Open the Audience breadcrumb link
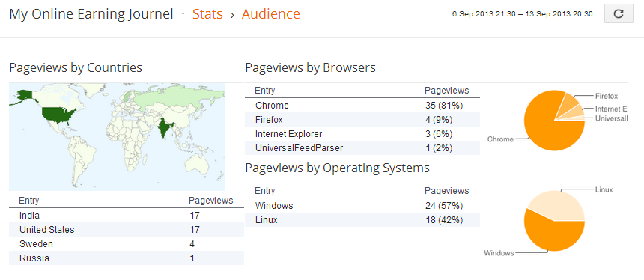The image size is (644, 280). (270, 14)
